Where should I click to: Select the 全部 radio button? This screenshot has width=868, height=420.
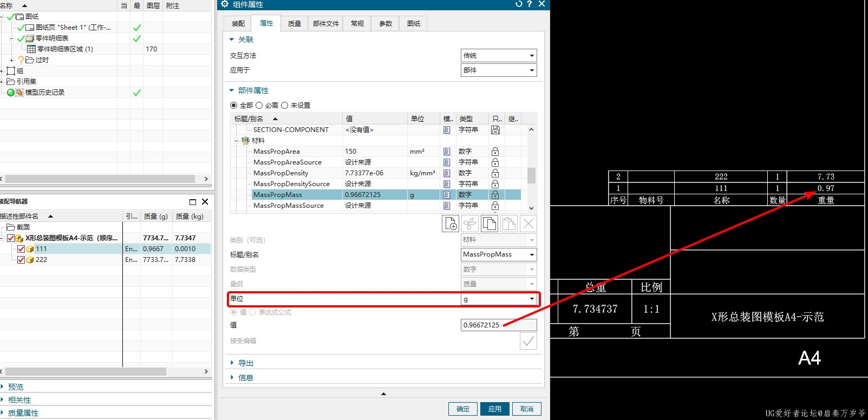tap(234, 106)
